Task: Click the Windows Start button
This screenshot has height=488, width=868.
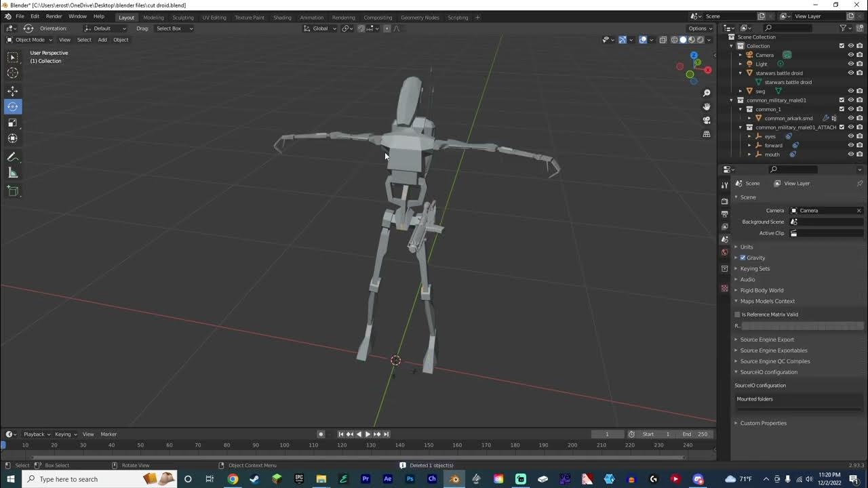Action: click(x=11, y=479)
